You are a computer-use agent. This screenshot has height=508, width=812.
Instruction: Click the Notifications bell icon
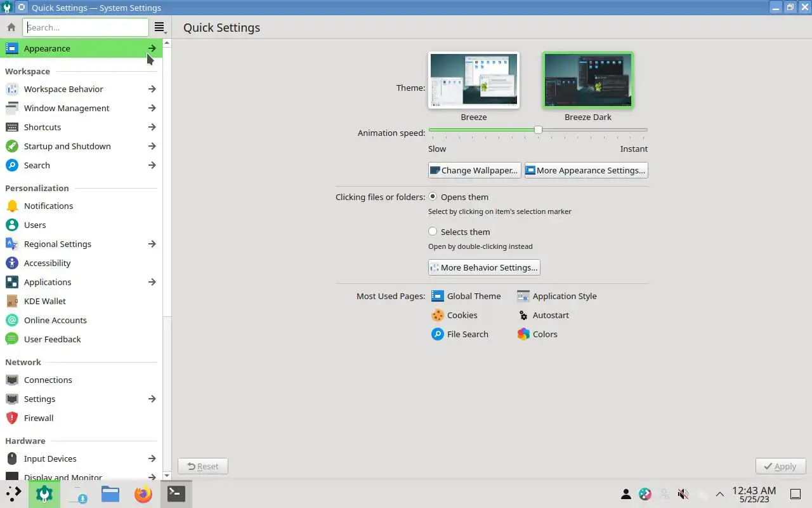point(11,206)
